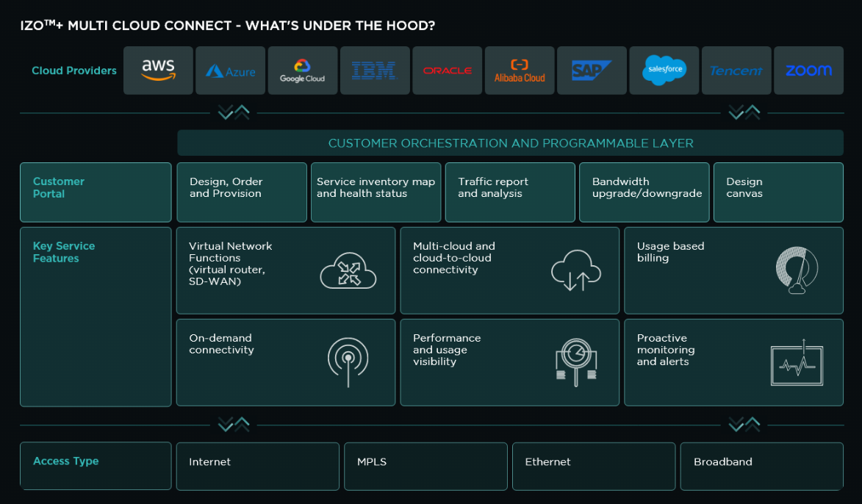This screenshot has height=504, width=862.
Task: Enable the Internet access type
Action: [x=257, y=466]
